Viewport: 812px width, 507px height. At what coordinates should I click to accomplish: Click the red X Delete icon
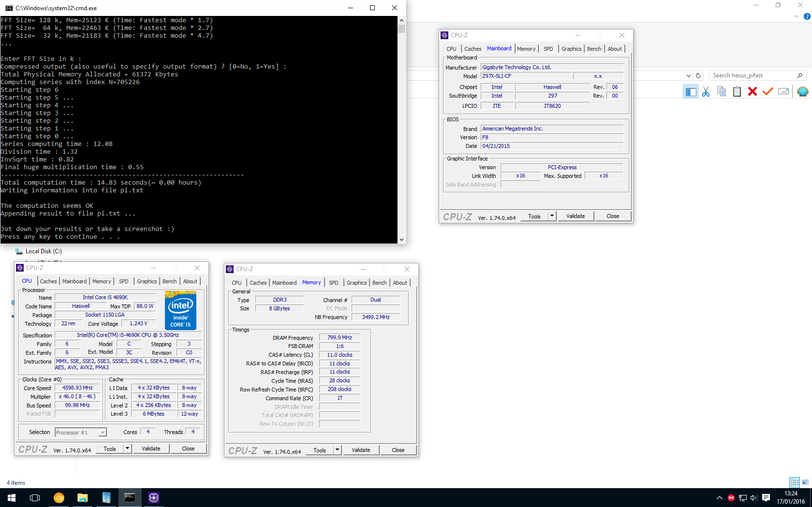753,91
